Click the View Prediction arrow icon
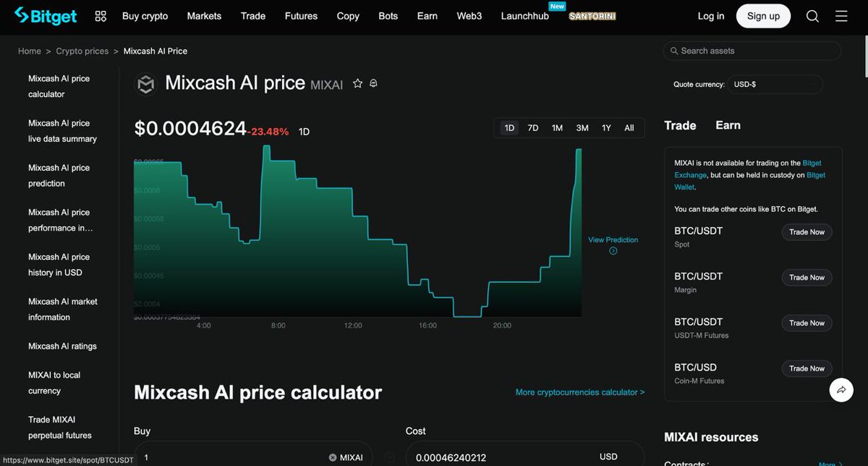This screenshot has height=466, width=868. coord(613,251)
